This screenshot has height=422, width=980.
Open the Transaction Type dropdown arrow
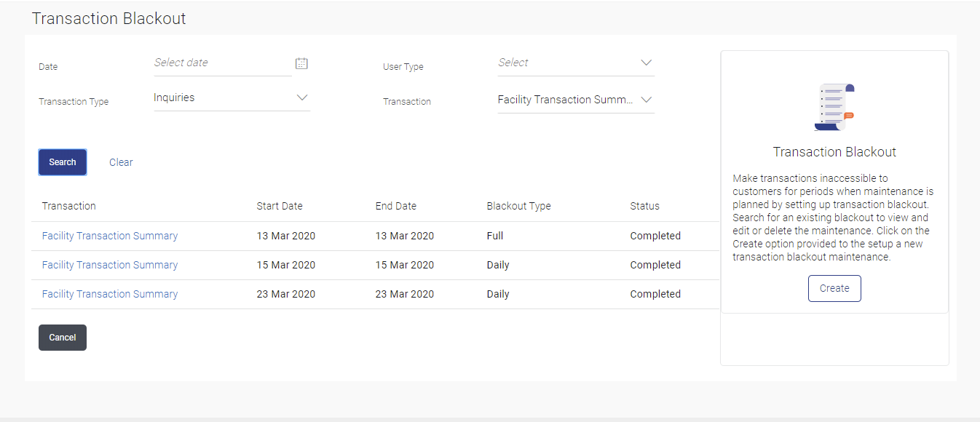(x=302, y=97)
